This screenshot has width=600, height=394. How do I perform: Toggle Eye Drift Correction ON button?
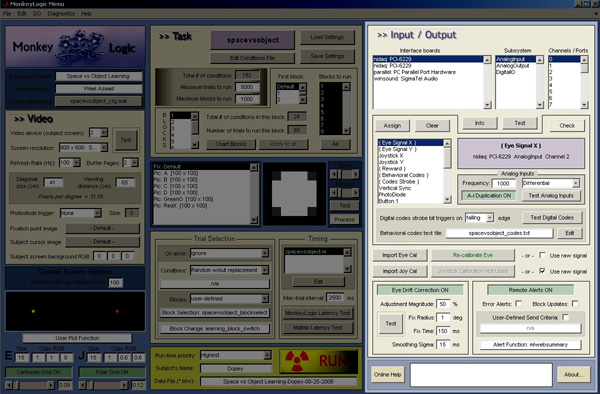pyautogui.click(x=420, y=290)
